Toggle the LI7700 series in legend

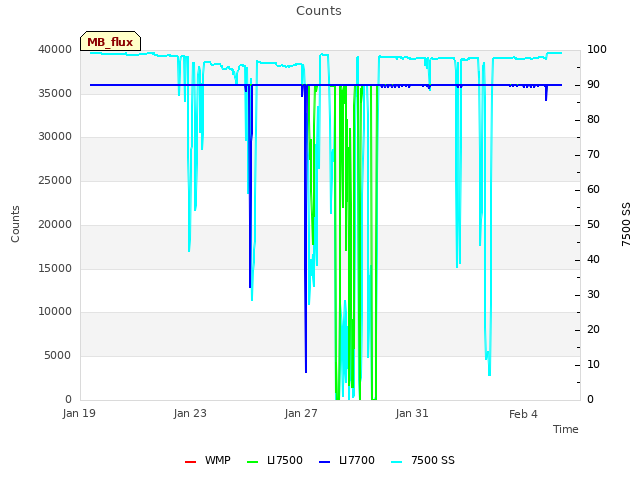[x=347, y=460]
